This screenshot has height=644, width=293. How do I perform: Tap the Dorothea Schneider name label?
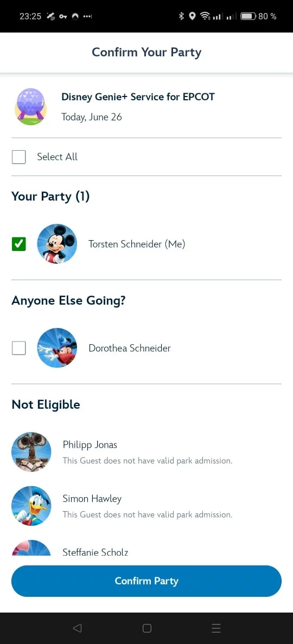[130, 348]
